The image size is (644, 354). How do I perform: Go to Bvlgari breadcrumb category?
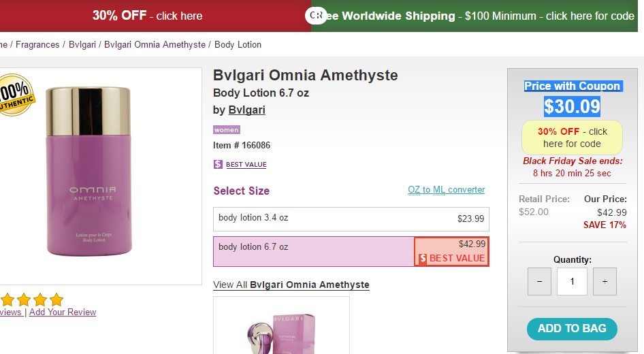(x=82, y=45)
